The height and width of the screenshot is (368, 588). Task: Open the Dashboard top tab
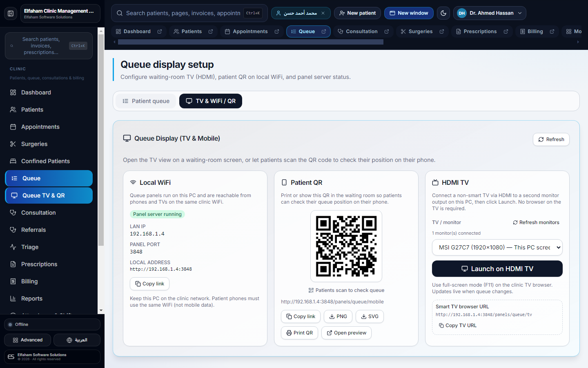(x=133, y=31)
